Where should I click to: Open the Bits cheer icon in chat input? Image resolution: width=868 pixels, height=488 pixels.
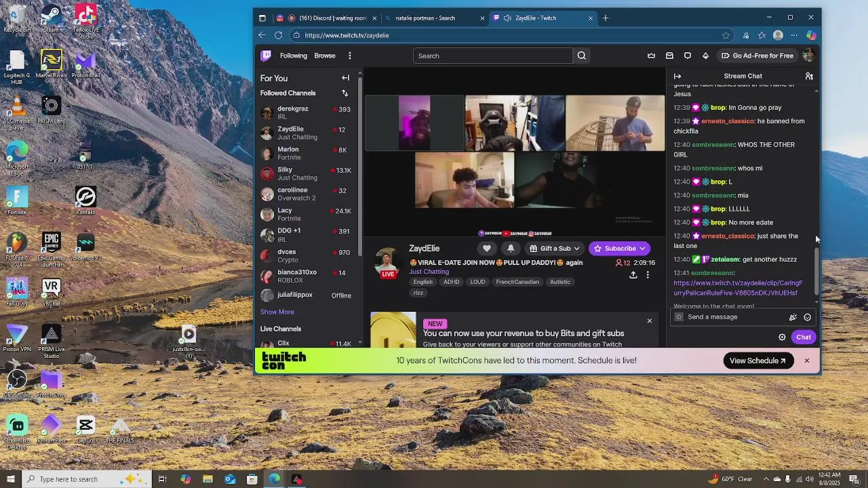click(793, 317)
